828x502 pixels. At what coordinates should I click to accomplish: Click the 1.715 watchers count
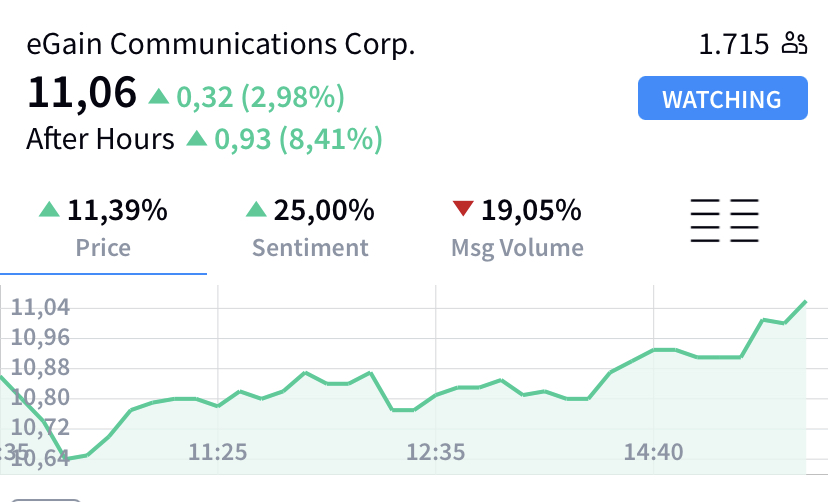click(734, 44)
